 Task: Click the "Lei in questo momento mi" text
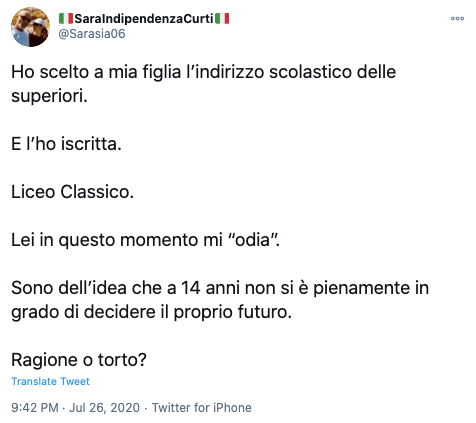click(x=117, y=240)
